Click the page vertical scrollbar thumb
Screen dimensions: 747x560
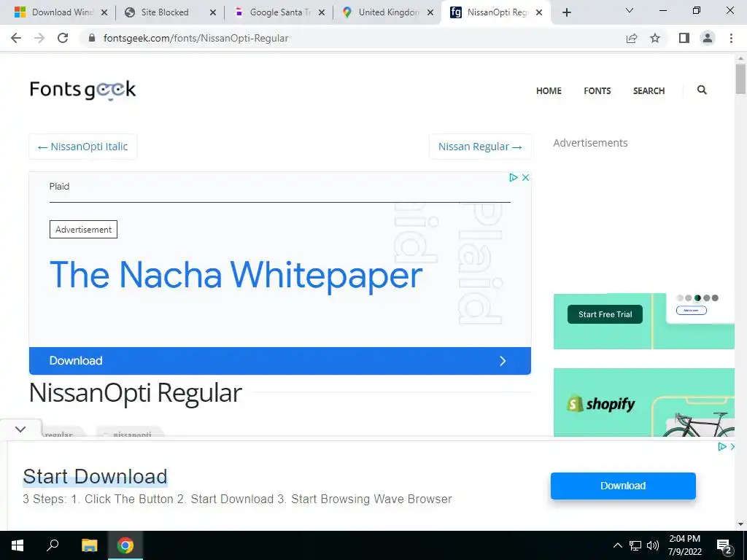740,79
